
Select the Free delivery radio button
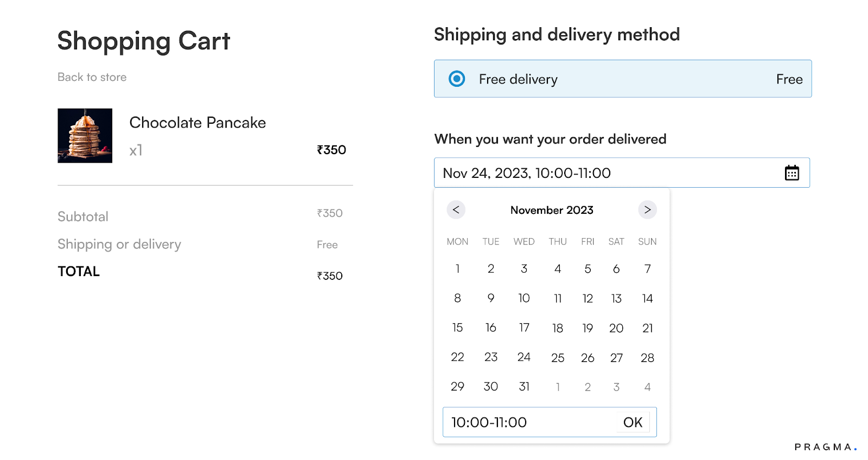tap(457, 79)
